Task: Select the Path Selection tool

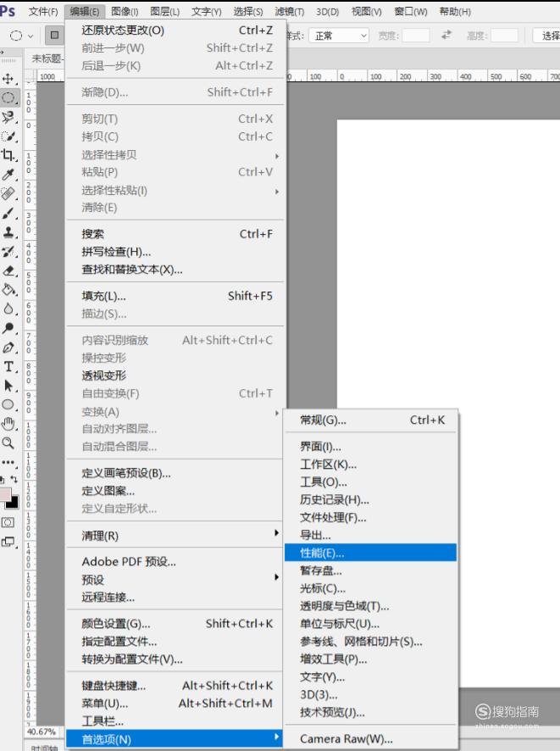Action: tap(8, 386)
